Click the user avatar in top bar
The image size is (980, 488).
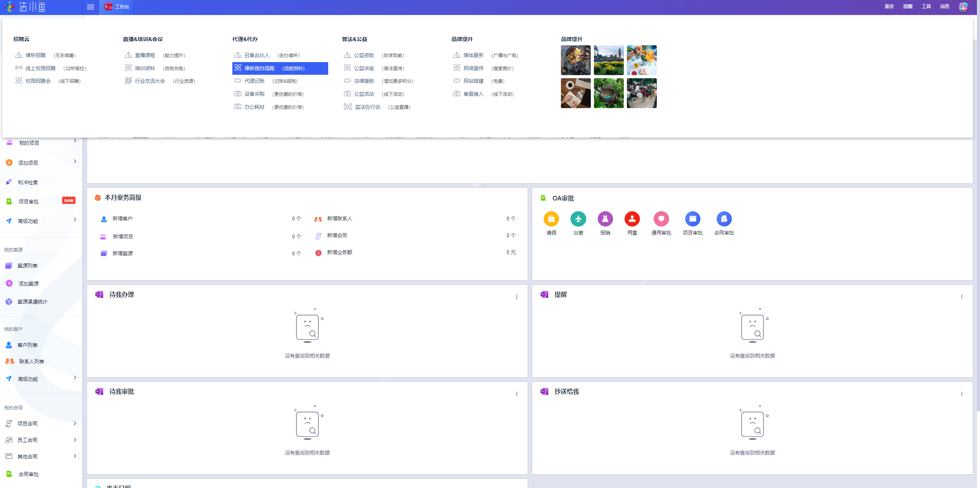963,7
